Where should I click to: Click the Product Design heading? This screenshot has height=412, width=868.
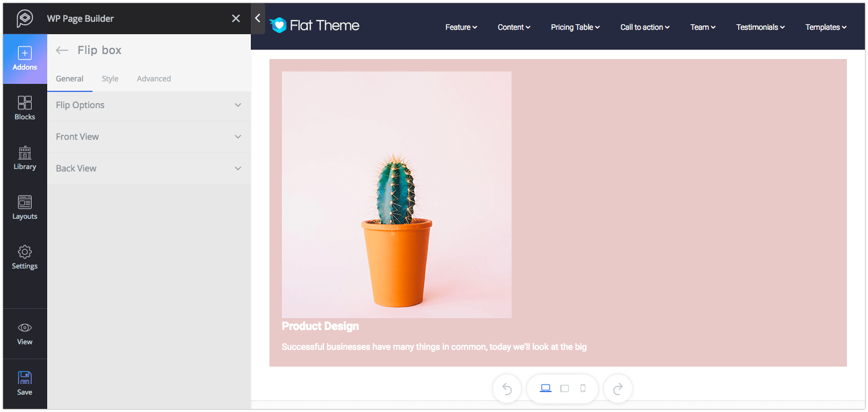[320, 326]
